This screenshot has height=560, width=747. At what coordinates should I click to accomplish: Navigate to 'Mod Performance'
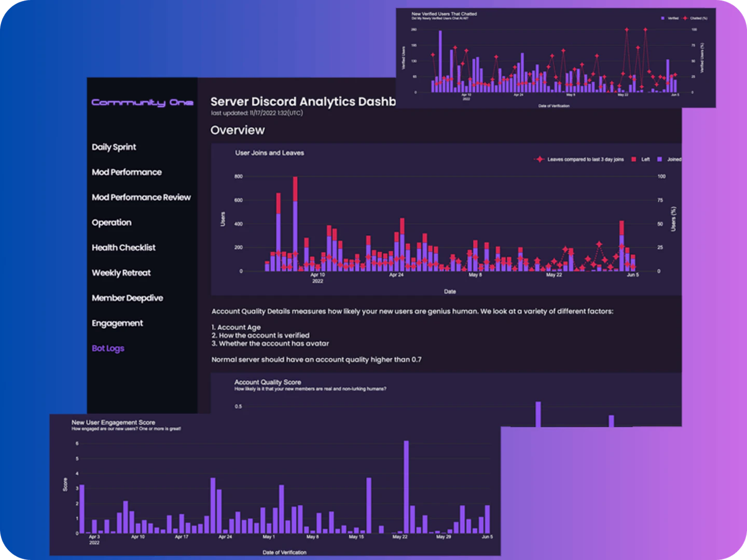click(x=127, y=172)
